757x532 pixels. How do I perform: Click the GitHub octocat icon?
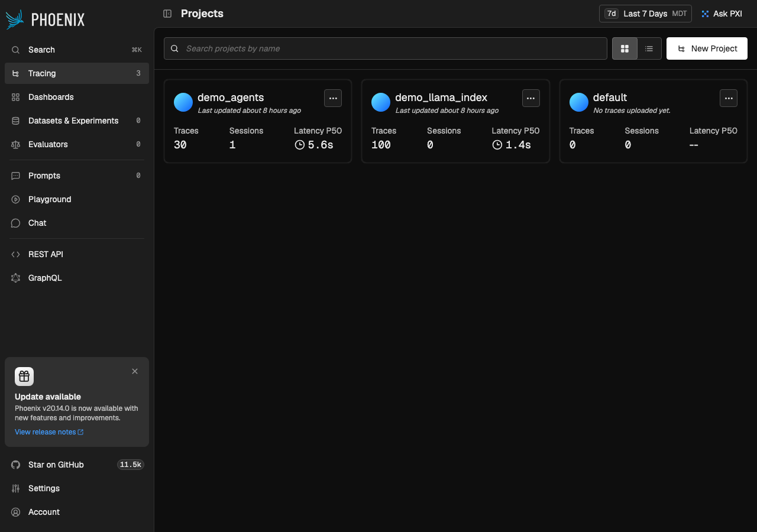16,465
